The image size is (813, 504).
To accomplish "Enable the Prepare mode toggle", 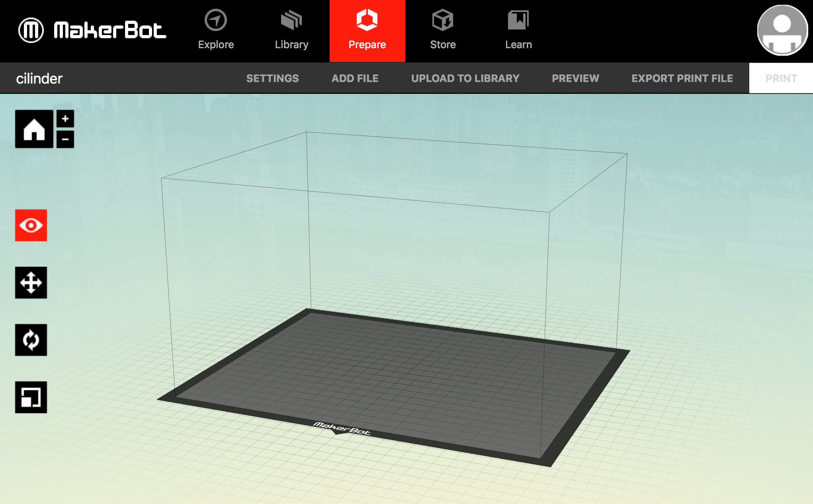I will coord(366,31).
